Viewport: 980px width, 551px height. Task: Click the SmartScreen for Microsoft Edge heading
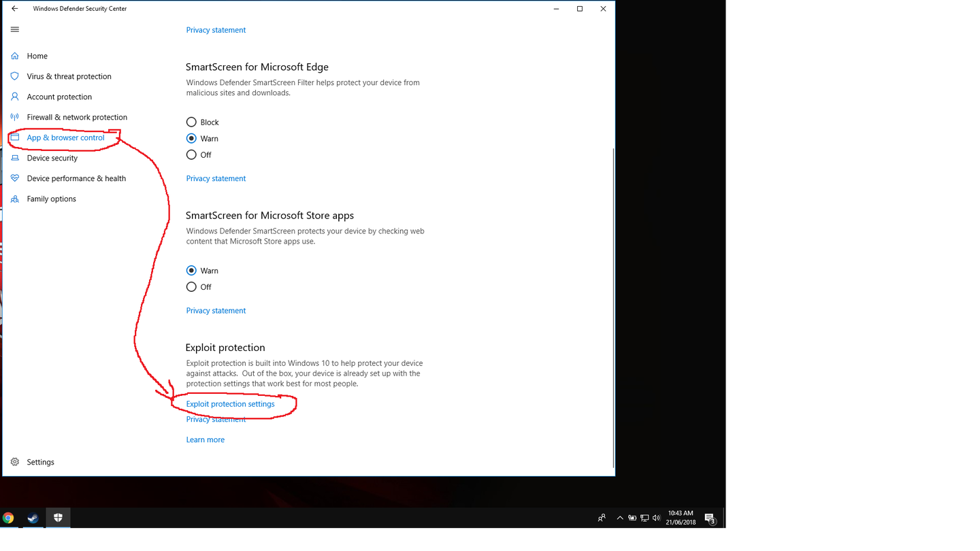(257, 67)
